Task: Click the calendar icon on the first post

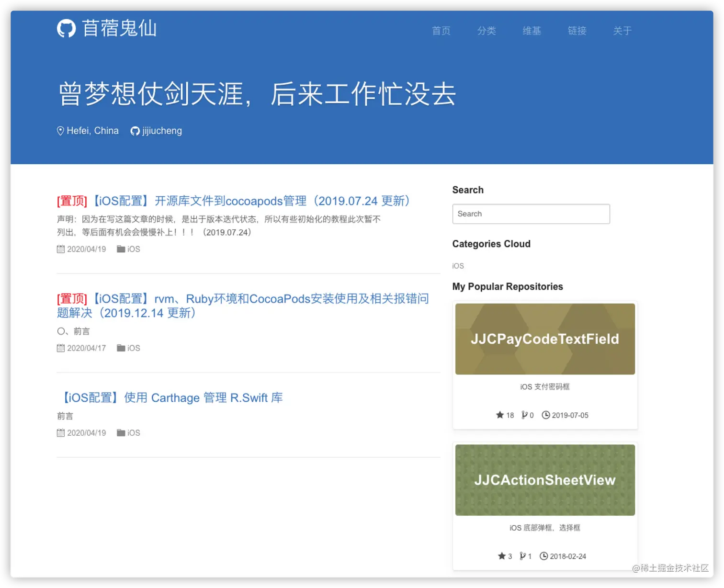Action: click(x=60, y=249)
